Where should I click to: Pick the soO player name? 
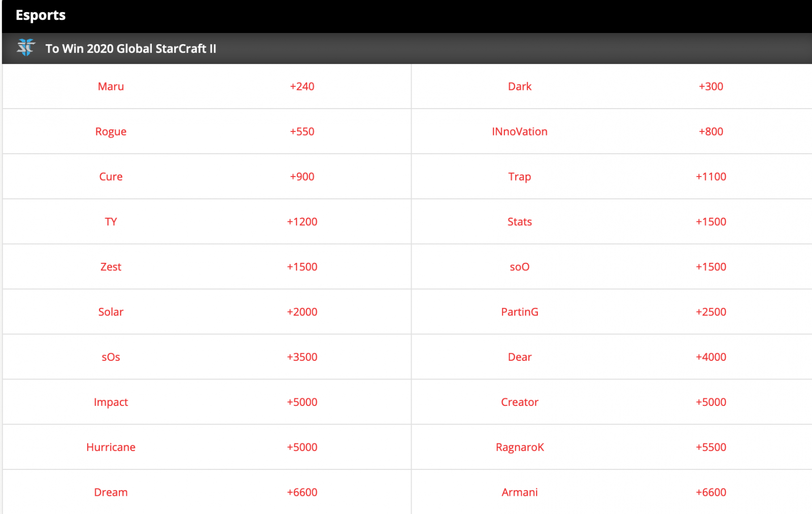point(520,267)
